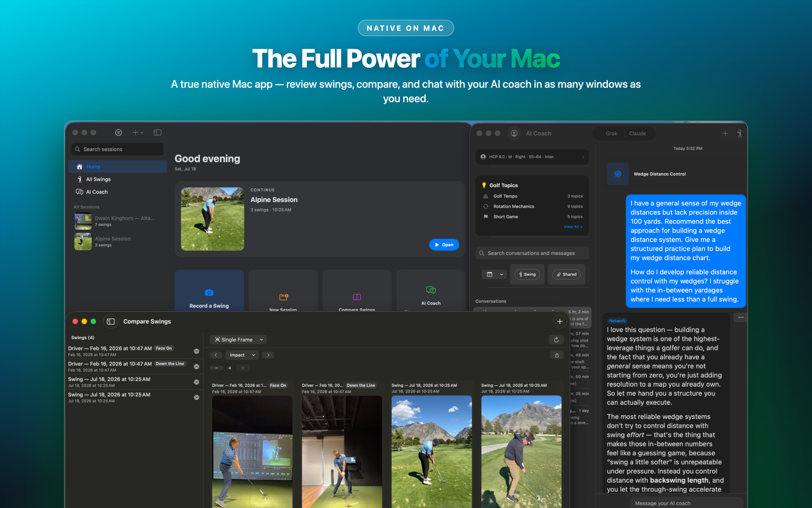Image resolution: width=812 pixels, height=508 pixels.
Task: Click the NATIVE ON MAC badge
Action: coord(406,28)
